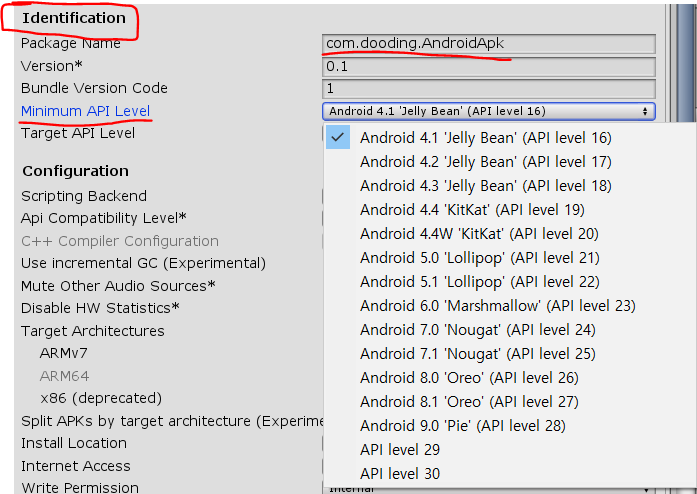The image size is (697, 494).
Task: Click the Package Name input field
Action: click(x=489, y=44)
